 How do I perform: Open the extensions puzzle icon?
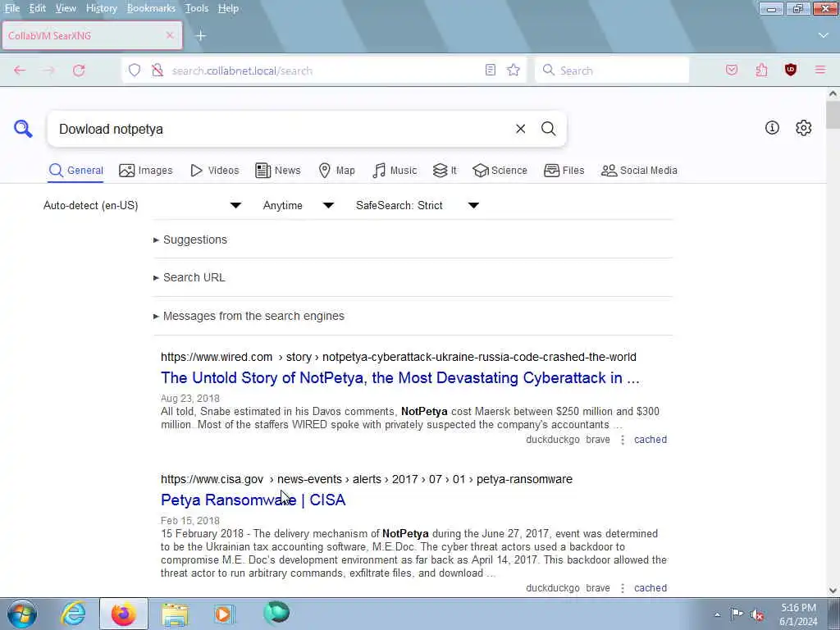coord(761,71)
